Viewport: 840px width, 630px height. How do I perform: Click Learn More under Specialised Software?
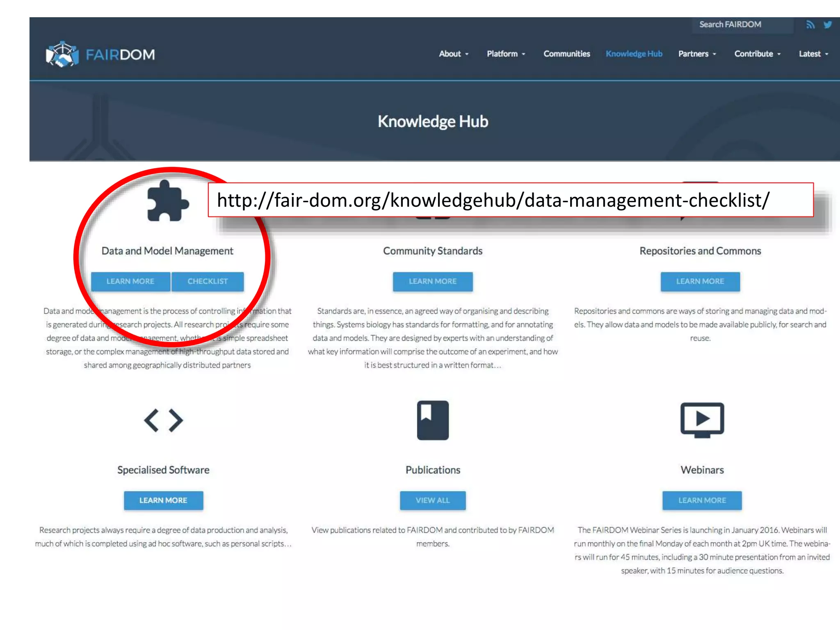tap(163, 500)
